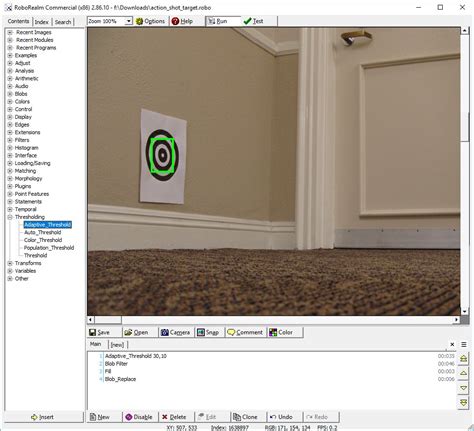The width and height of the screenshot is (474, 431).
Task: Select the Fill pipeline row
Action: (272, 371)
